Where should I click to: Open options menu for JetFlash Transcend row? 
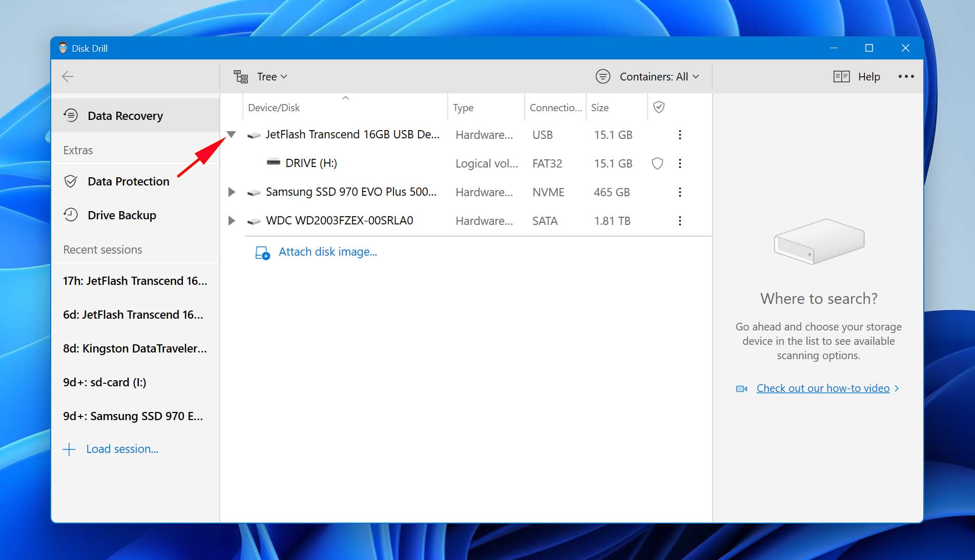point(680,135)
